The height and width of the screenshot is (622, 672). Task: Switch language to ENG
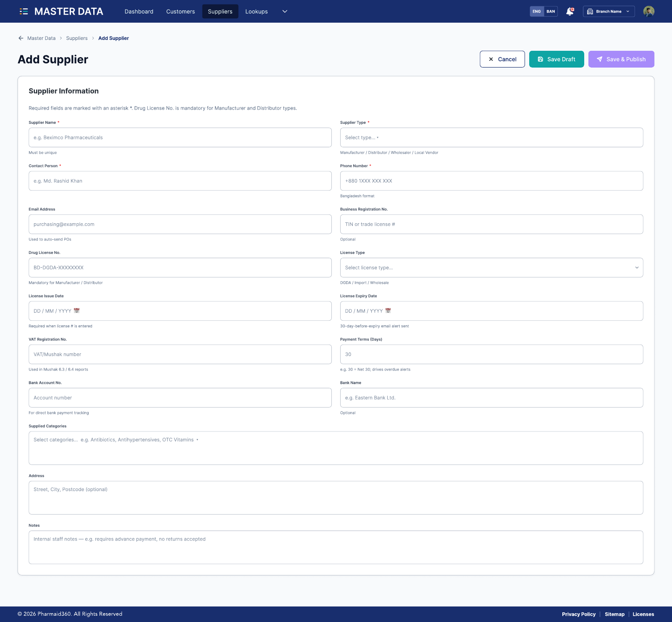(x=537, y=11)
